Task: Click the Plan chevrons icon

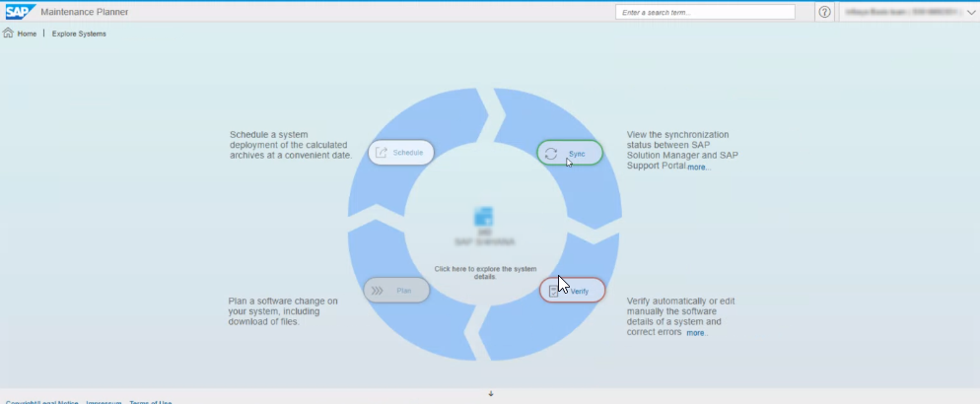Action: pyautogui.click(x=377, y=291)
